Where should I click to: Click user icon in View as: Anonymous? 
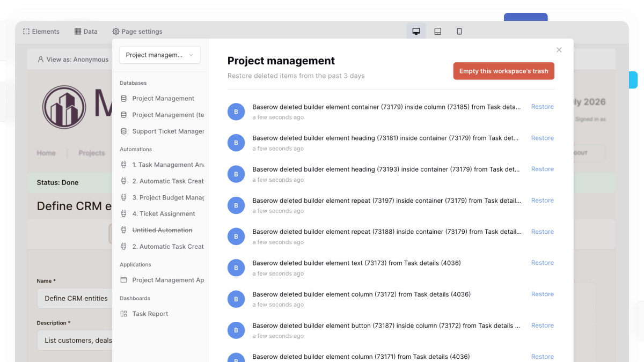tap(41, 60)
